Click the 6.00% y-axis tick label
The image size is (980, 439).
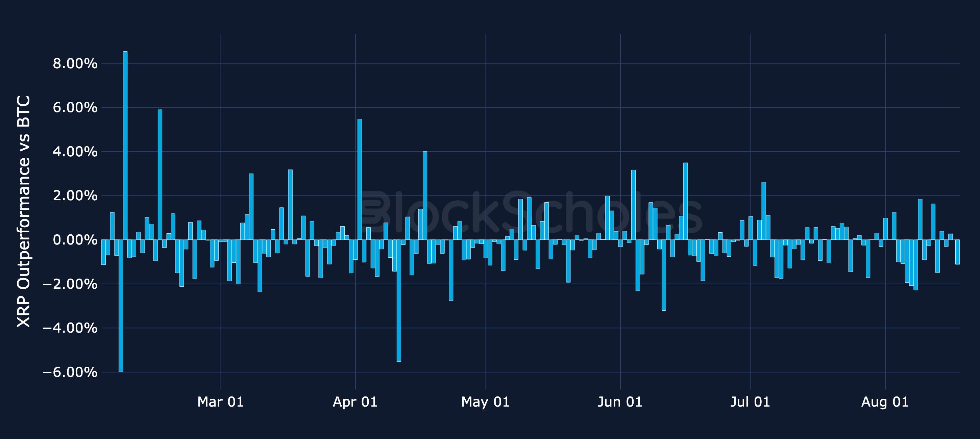75,108
